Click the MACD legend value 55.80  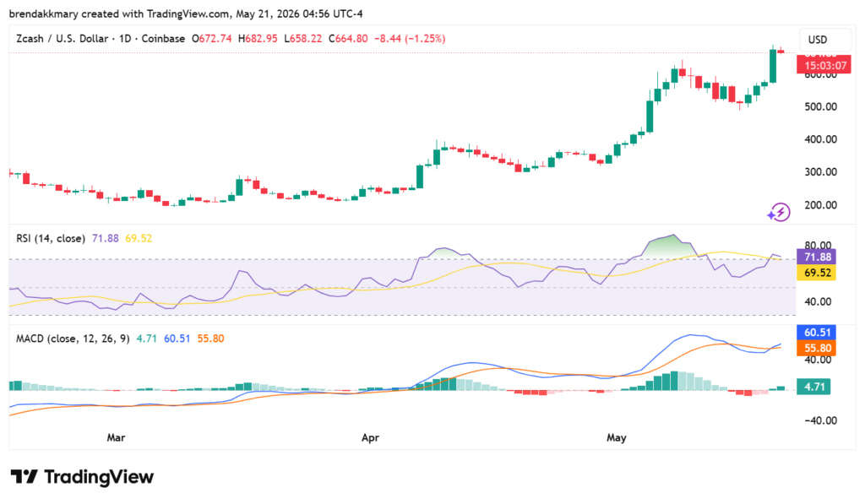coord(210,339)
